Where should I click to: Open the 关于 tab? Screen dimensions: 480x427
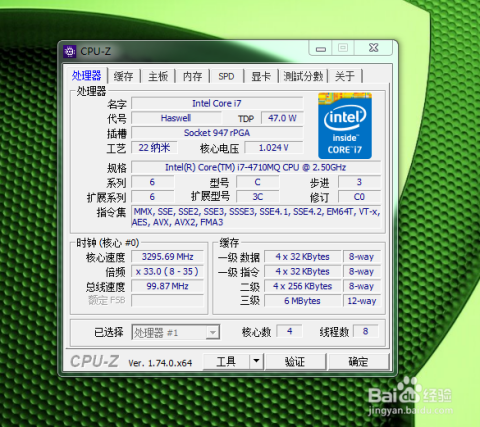pos(345,76)
